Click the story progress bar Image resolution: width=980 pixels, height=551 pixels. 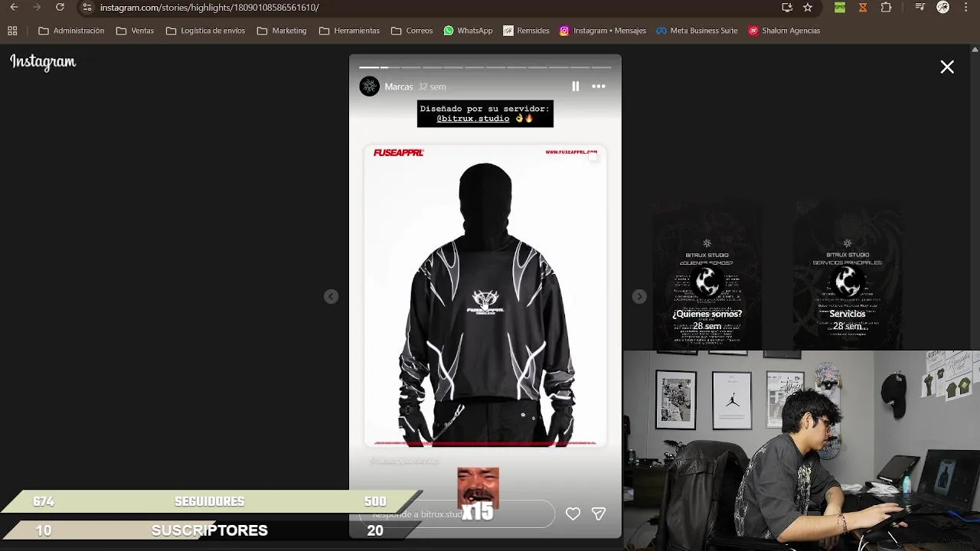coord(485,67)
